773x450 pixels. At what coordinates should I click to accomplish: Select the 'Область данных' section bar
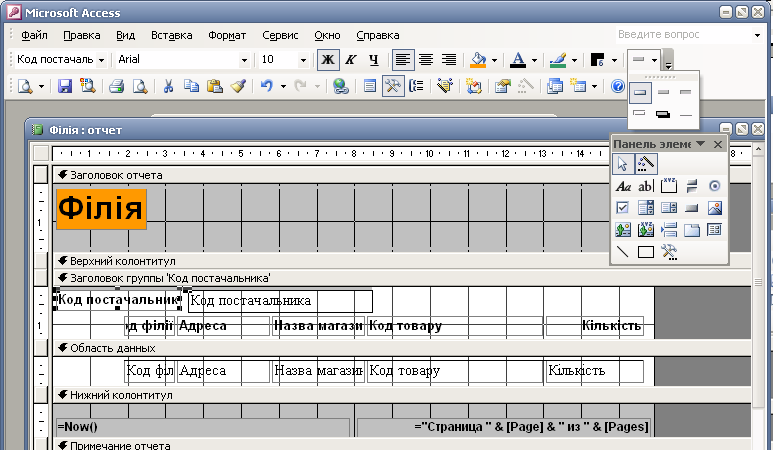402,348
